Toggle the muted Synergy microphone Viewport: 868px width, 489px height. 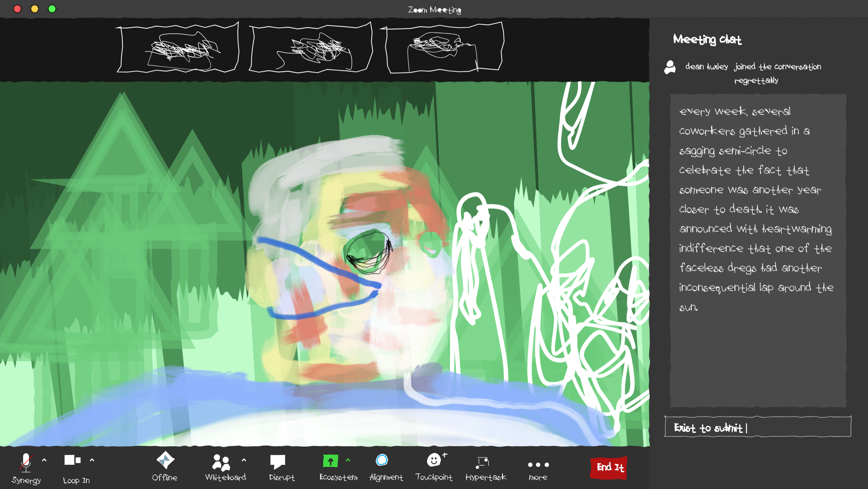pos(26,462)
